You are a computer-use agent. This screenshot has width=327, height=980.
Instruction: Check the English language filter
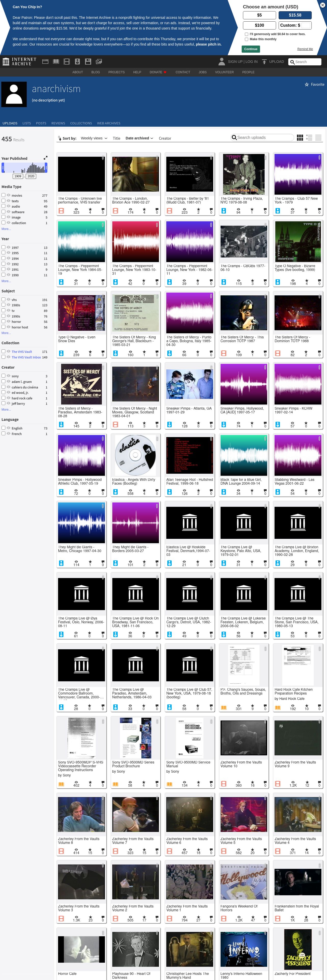(x=3, y=428)
